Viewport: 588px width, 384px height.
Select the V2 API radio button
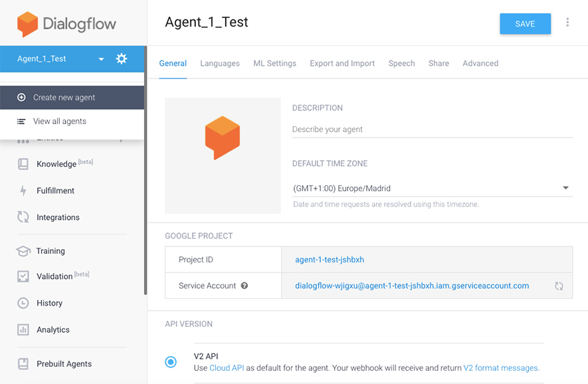171,362
